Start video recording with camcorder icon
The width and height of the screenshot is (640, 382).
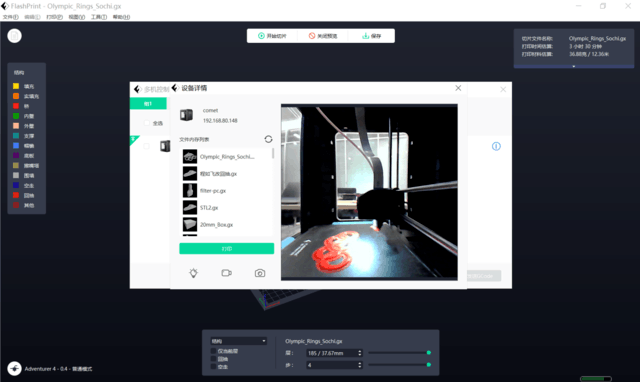(227, 273)
